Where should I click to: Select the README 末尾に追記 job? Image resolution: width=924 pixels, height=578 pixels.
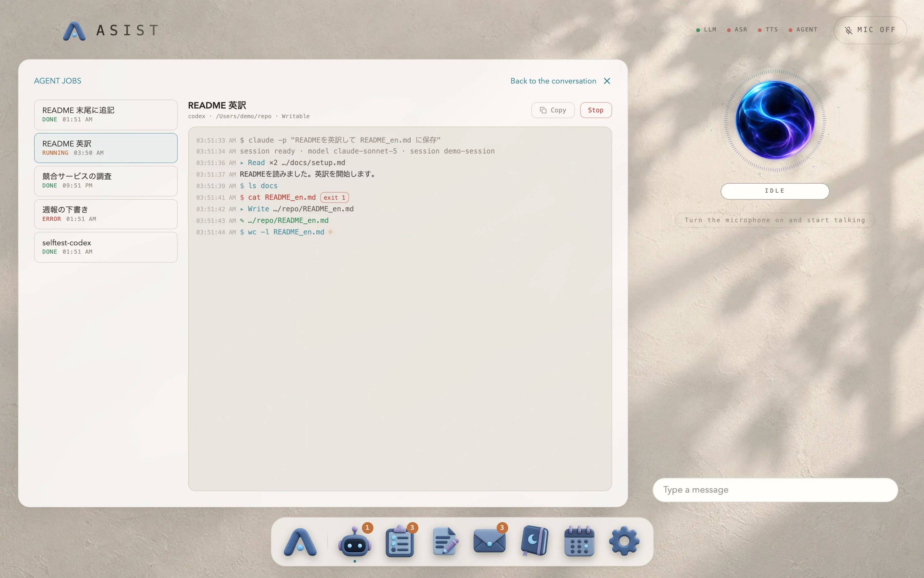[x=106, y=115]
